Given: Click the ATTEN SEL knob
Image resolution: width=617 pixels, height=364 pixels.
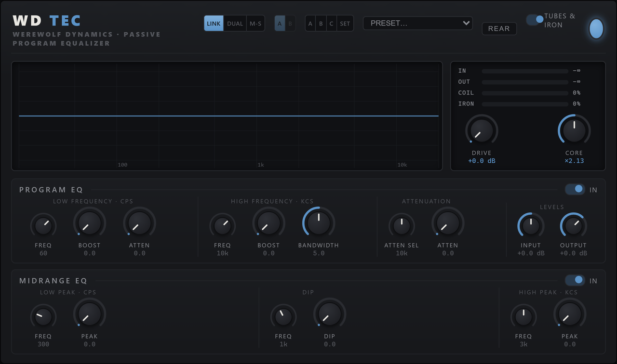Looking at the screenshot, I should (x=402, y=226).
